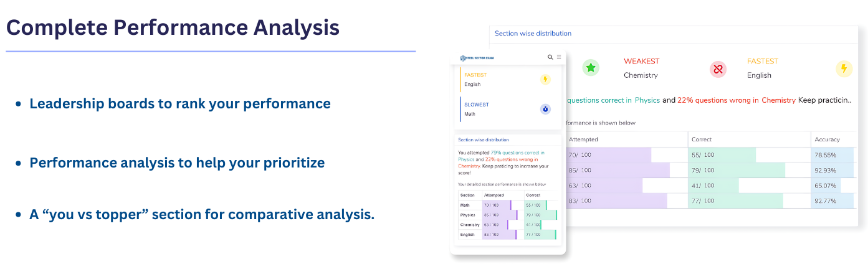Open the hamburger menu in mobile header
This screenshot has height=264, width=868.
pyautogui.click(x=559, y=57)
